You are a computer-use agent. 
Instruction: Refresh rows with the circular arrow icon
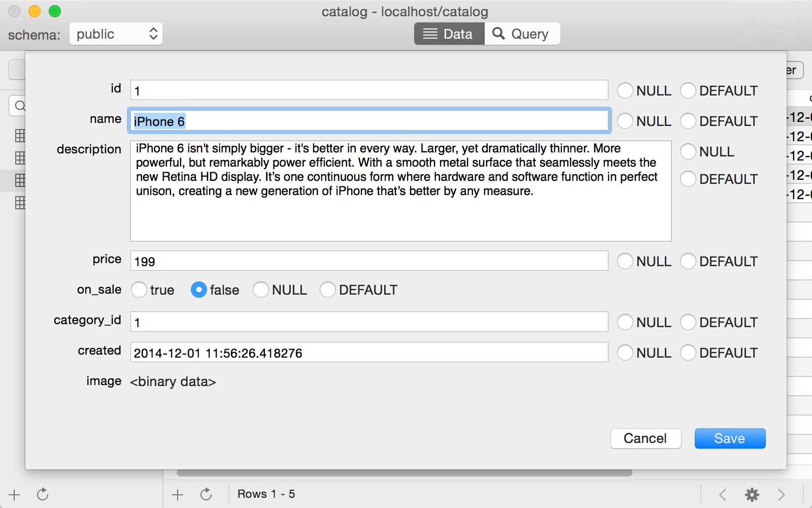point(206,494)
